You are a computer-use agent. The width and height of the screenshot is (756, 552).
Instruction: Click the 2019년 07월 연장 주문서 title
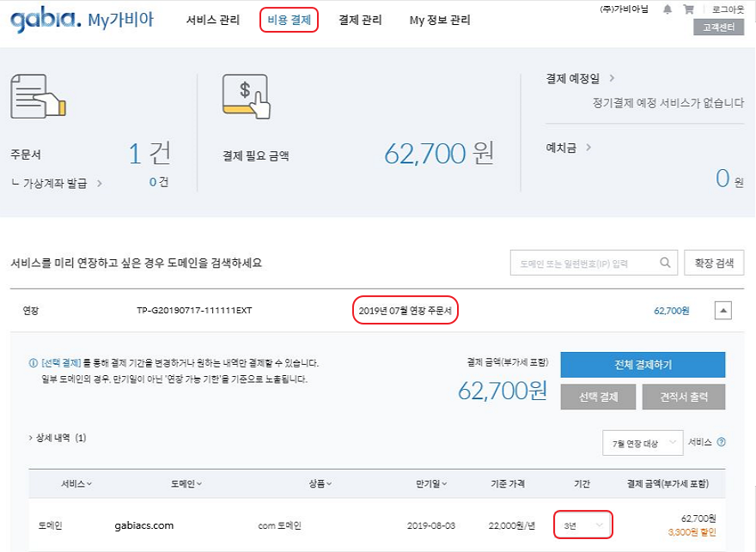[405, 310]
